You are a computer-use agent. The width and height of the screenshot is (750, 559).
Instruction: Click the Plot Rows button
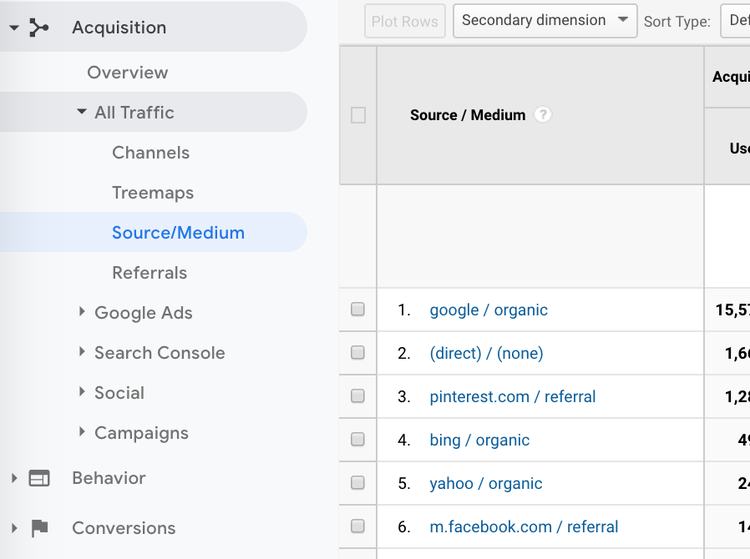405,21
